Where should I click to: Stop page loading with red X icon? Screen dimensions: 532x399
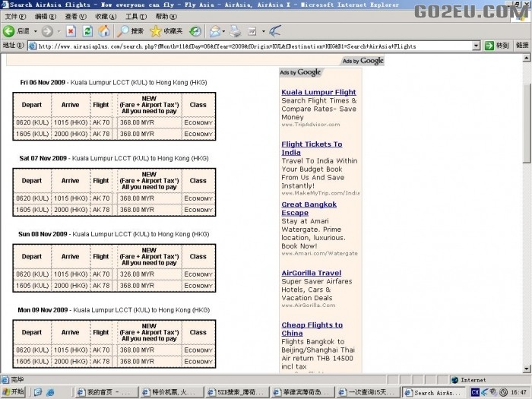point(71,31)
